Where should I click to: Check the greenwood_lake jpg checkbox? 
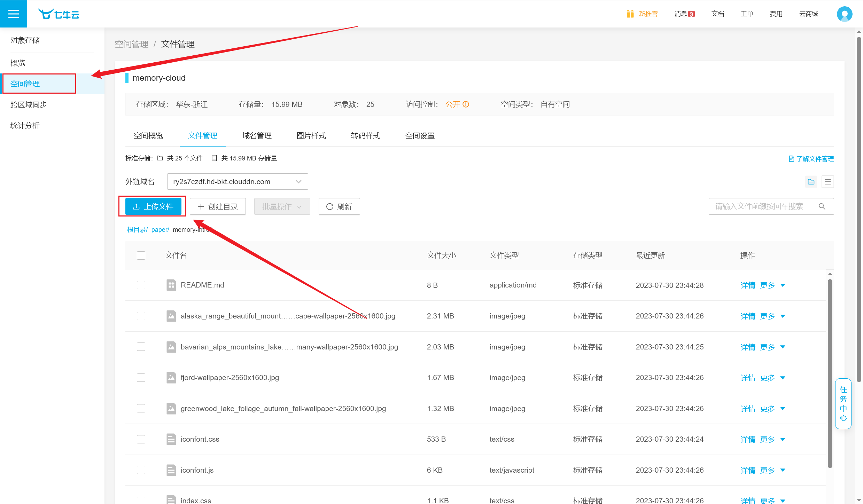(141, 408)
